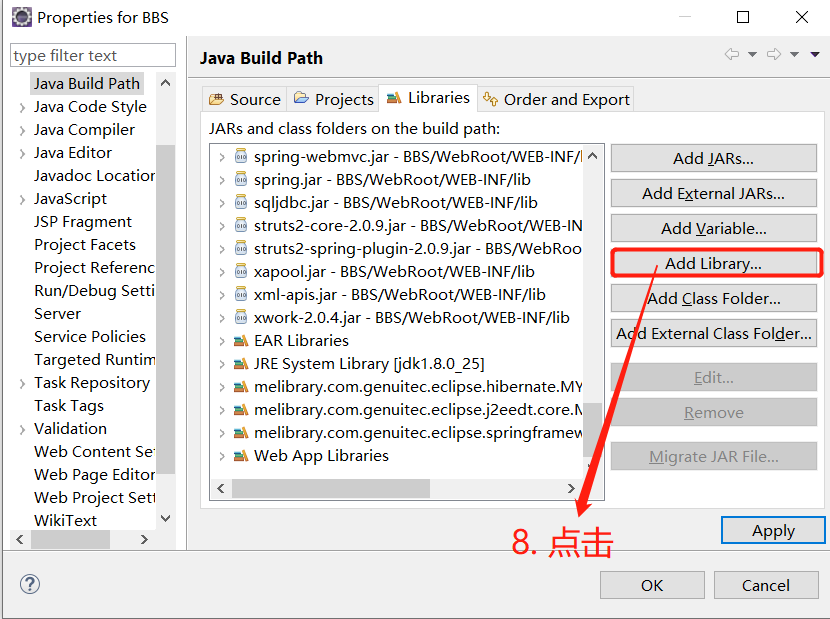Image resolution: width=830 pixels, height=619 pixels.
Task: Switch to the Source tab
Action: click(245, 99)
